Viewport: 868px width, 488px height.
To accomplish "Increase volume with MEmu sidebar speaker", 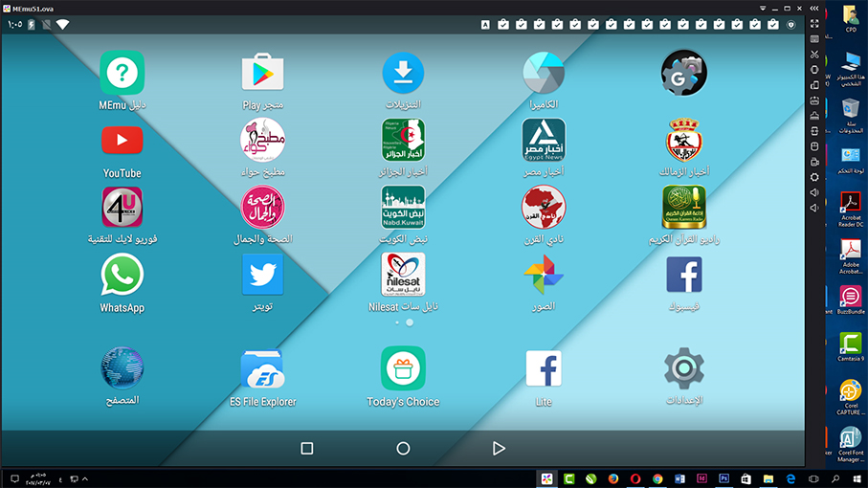I will click(x=814, y=192).
